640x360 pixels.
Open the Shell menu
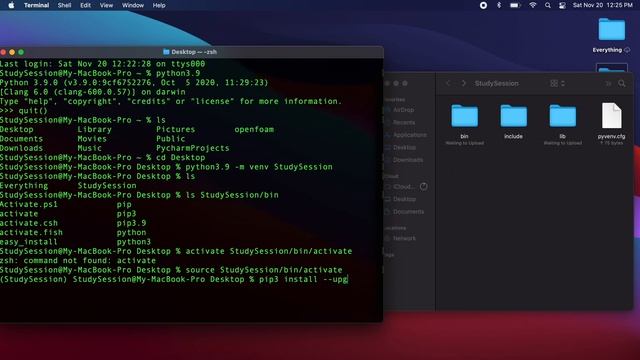tap(64, 5)
